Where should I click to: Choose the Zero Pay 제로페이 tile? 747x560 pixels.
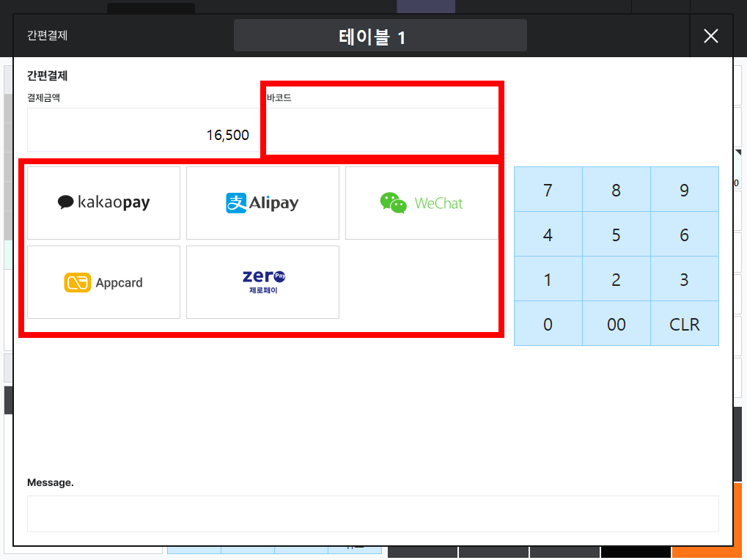(x=262, y=282)
